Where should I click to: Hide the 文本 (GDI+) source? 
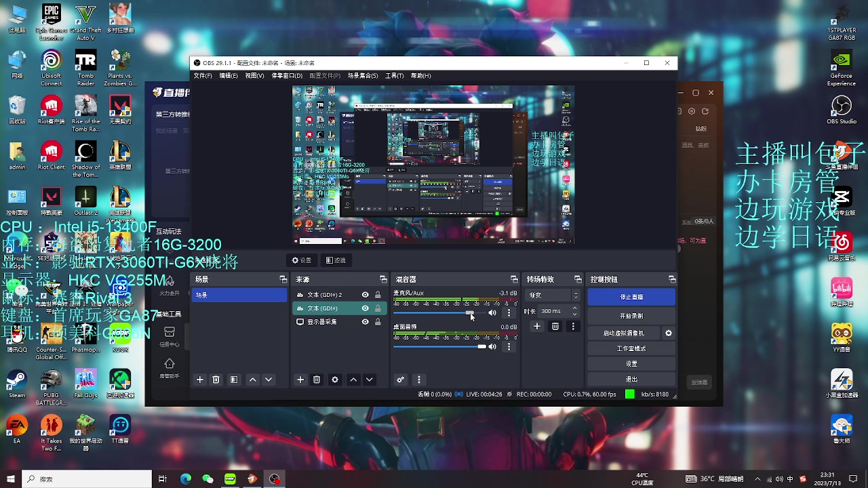click(366, 308)
